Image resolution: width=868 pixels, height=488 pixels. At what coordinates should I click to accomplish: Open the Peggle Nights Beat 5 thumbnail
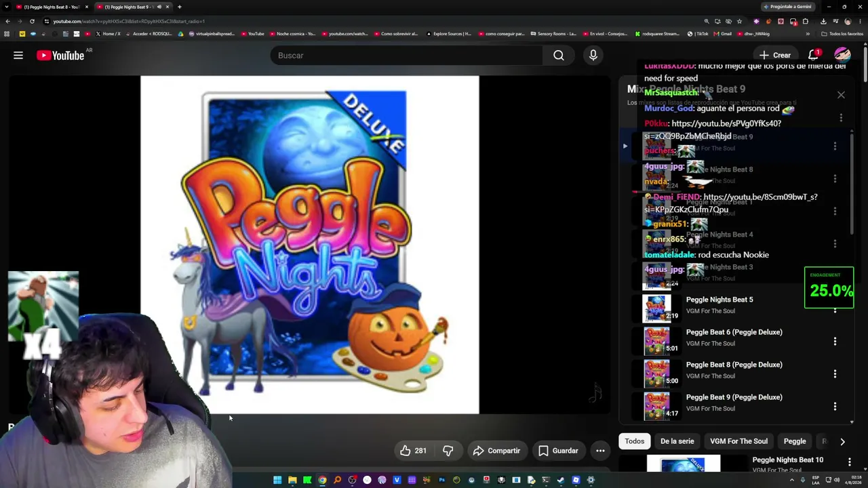656,309
